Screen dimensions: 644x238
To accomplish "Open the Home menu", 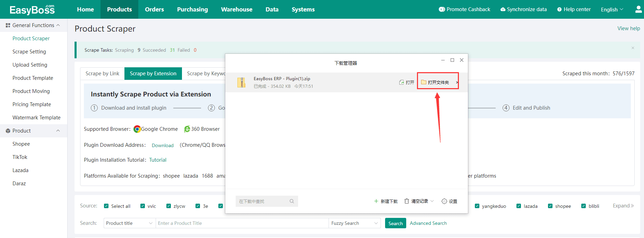I will 85,9.
